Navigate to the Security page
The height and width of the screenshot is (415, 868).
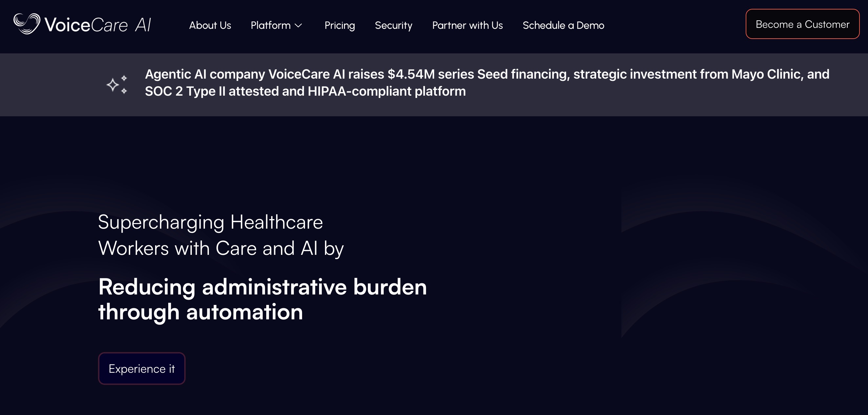pyautogui.click(x=393, y=26)
